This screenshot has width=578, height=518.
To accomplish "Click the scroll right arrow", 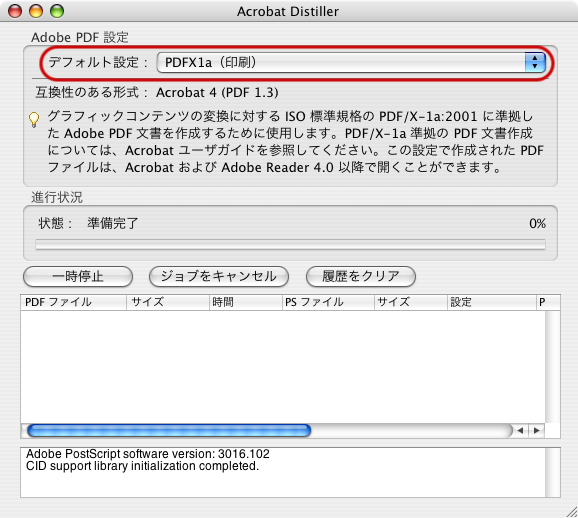I will pos(536,430).
